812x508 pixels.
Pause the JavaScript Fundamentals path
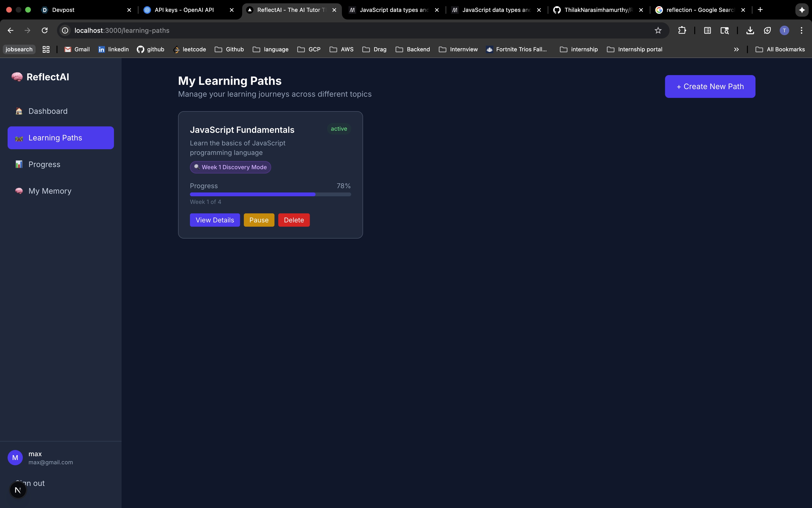[259, 220]
